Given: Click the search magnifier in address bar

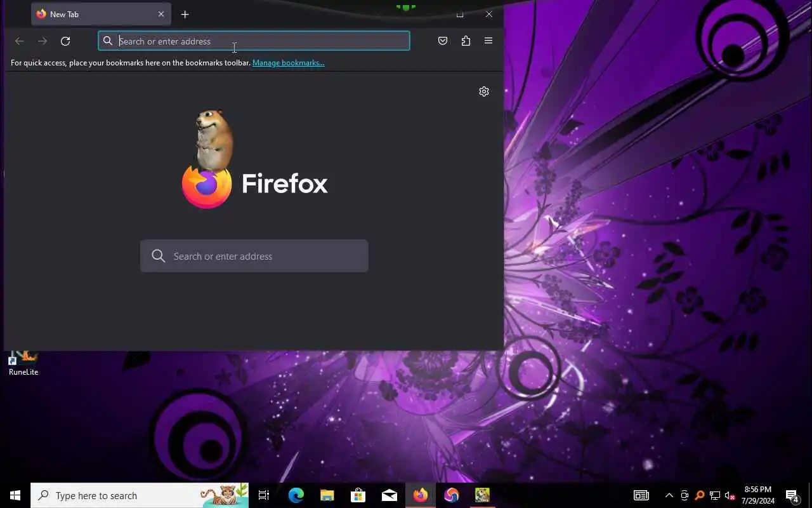Looking at the screenshot, I should (108, 41).
